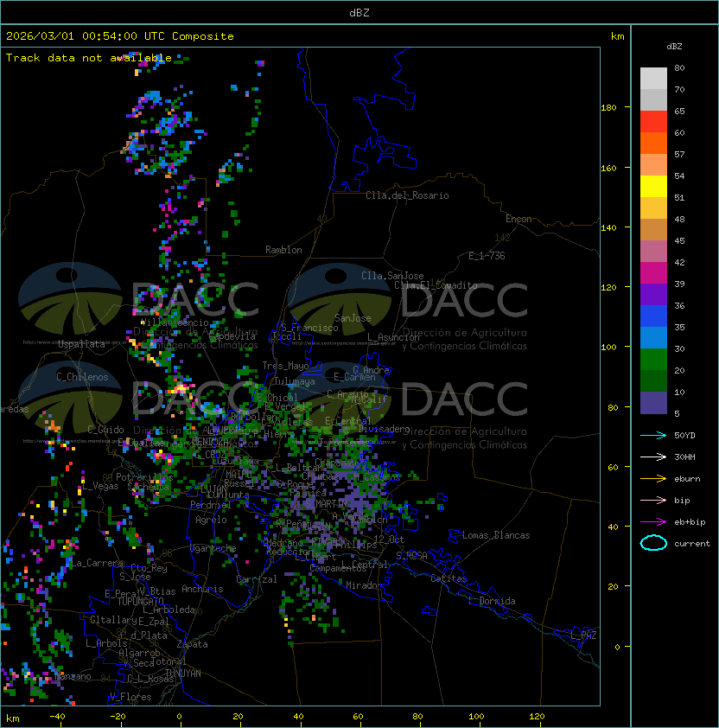The height and width of the screenshot is (728, 719).
Task: Click the 'V_Flores' map label
Action: tap(130, 697)
